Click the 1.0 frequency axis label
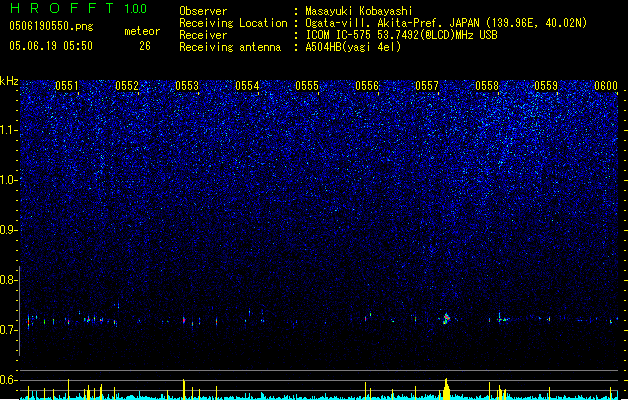Screen dimensions: 629x400 (x=9, y=180)
